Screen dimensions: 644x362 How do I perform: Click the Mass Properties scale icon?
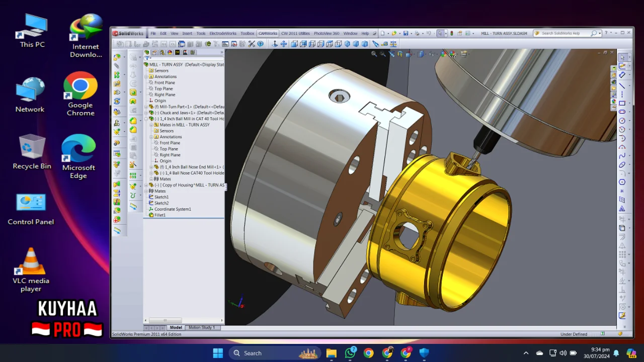point(394,44)
